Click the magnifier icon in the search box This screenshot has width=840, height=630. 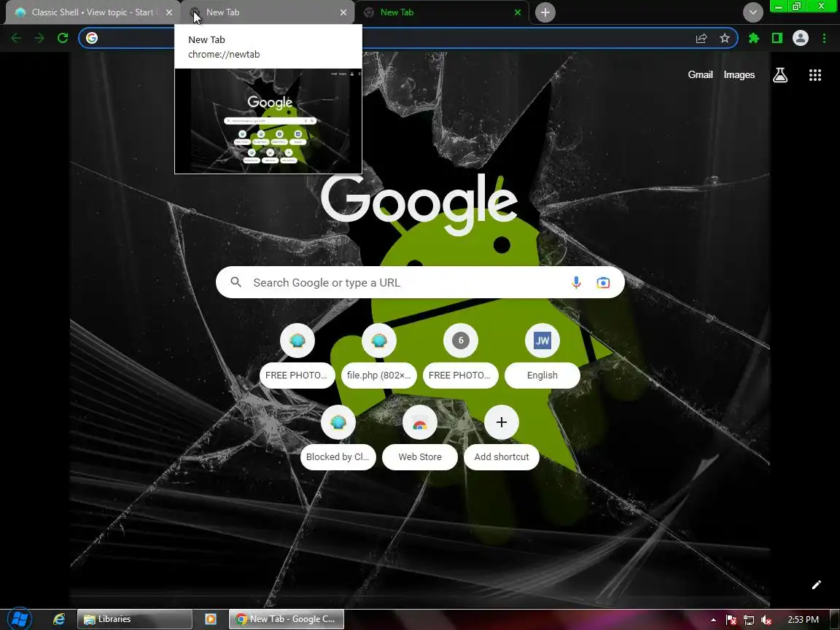(x=236, y=282)
